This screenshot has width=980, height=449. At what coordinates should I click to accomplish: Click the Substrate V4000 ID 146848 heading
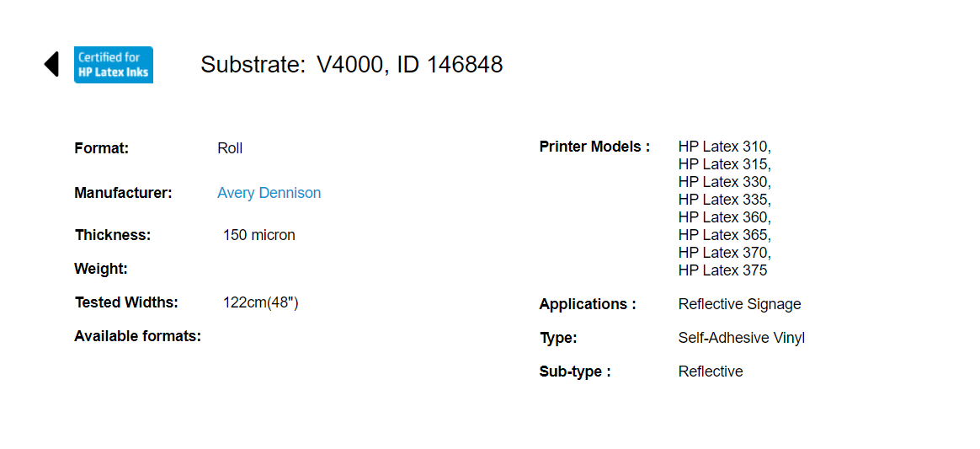tap(352, 64)
